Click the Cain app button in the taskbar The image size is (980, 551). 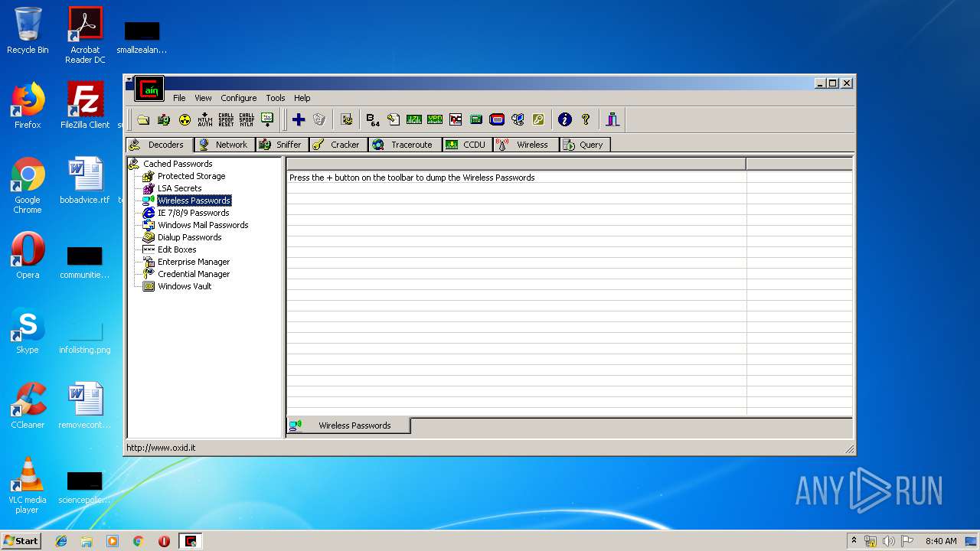coord(190,541)
